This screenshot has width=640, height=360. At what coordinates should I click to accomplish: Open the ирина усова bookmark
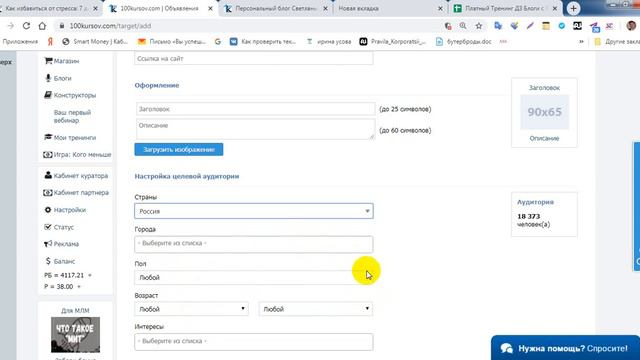329,42
